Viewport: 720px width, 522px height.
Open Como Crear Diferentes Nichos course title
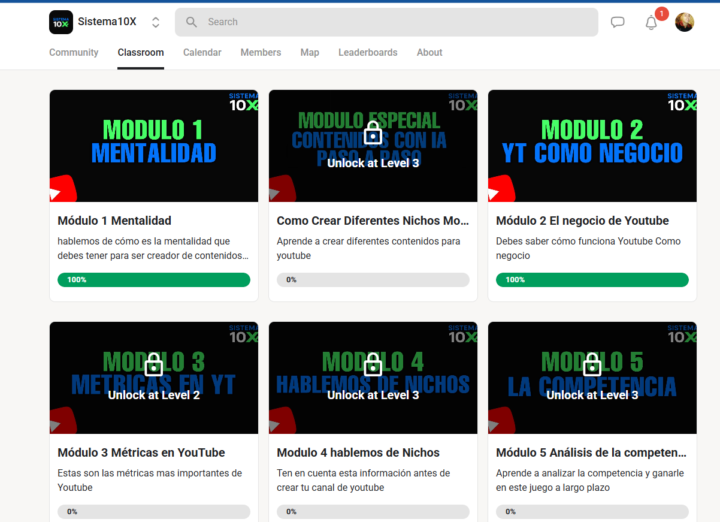pyautogui.click(x=373, y=221)
